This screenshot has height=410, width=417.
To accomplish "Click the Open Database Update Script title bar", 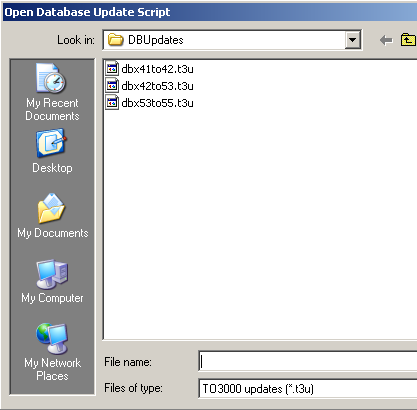I will pos(210,12).
